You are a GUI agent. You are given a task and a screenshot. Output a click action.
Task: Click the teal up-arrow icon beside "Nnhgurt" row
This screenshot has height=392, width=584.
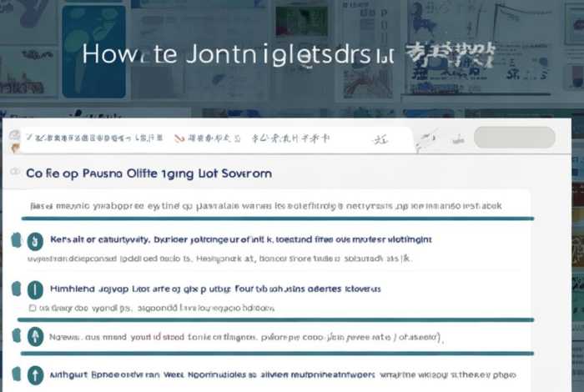pyautogui.click(x=35, y=375)
